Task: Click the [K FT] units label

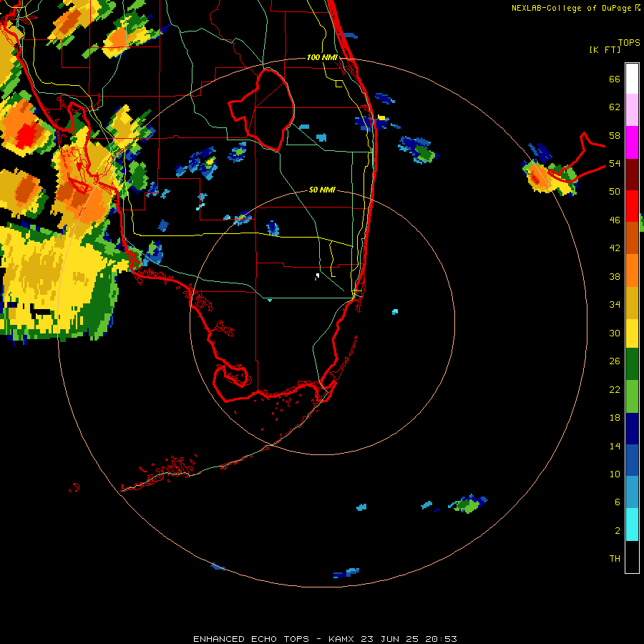Action: pos(605,49)
